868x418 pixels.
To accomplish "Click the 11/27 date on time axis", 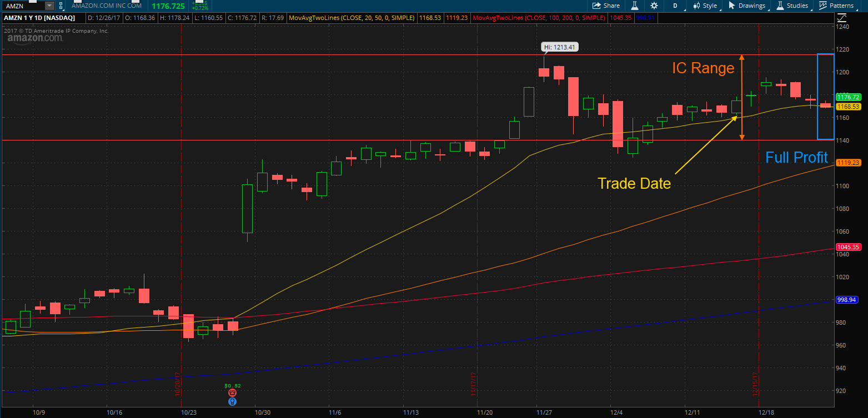I will 543,412.
